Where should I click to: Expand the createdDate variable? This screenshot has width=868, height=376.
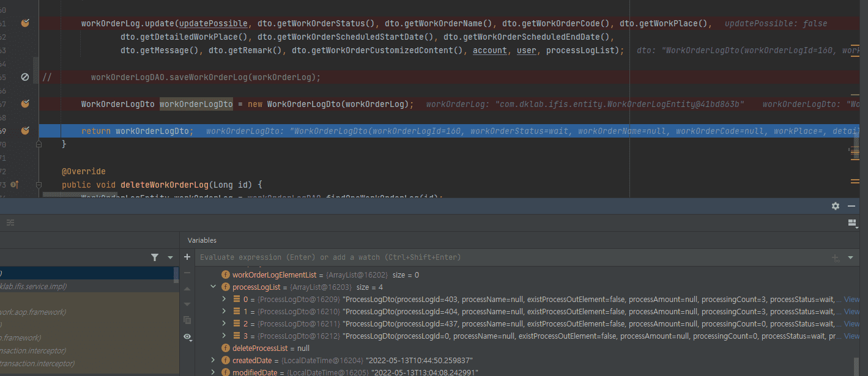(213, 360)
